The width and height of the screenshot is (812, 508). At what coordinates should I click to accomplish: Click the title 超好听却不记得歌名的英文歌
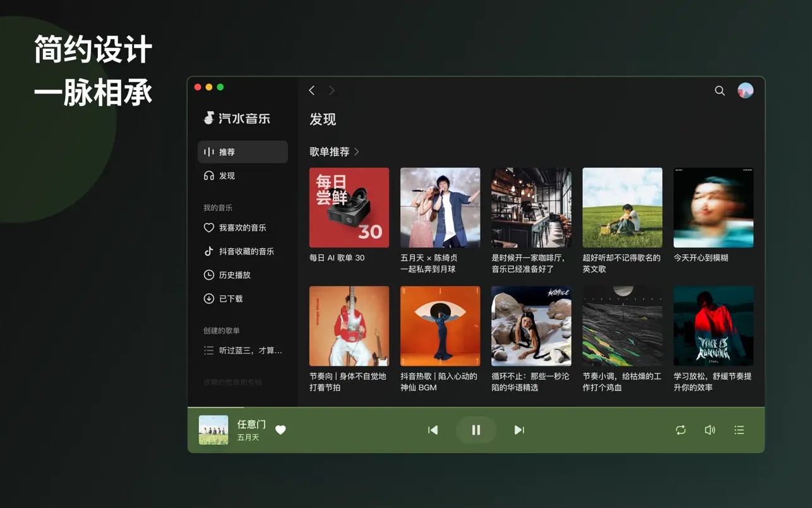621,263
